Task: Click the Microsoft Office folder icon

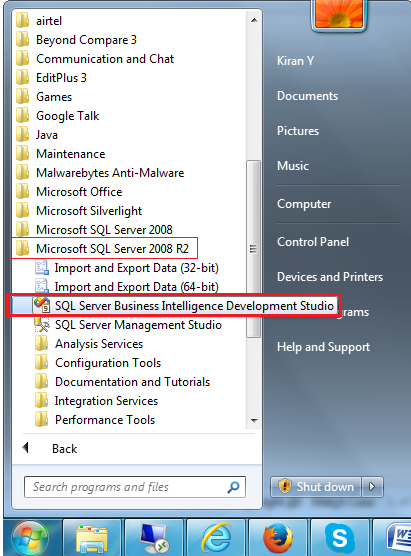Action: pyautogui.click(x=23, y=191)
